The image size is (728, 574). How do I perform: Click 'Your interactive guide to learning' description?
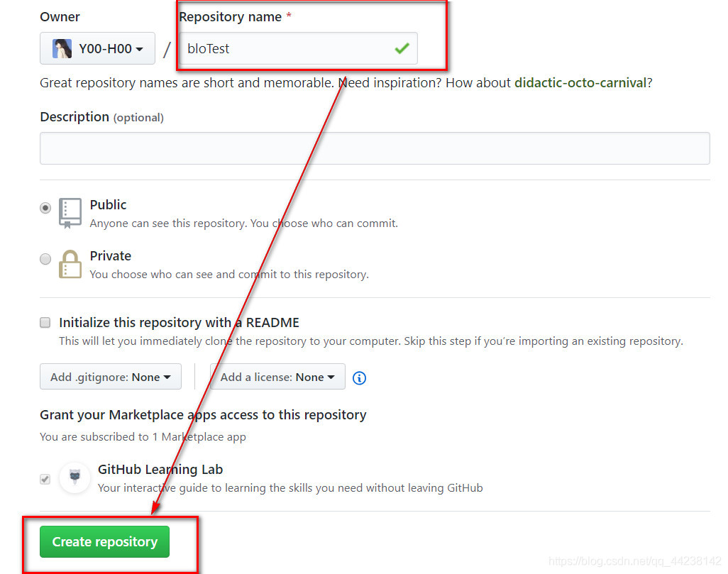click(x=290, y=488)
